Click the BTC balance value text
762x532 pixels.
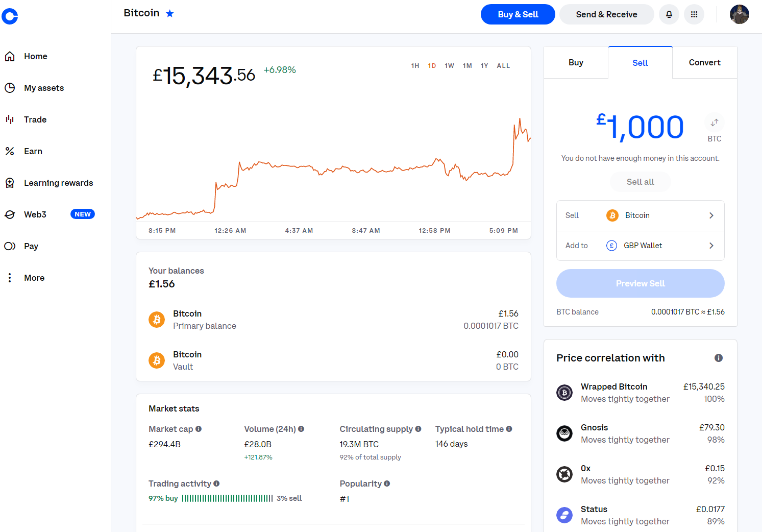point(688,312)
